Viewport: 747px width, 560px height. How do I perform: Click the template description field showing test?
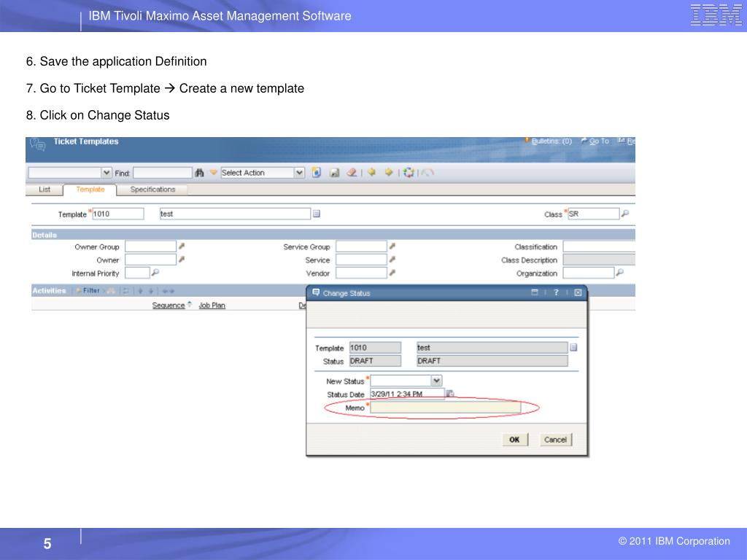pyautogui.click(x=235, y=214)
